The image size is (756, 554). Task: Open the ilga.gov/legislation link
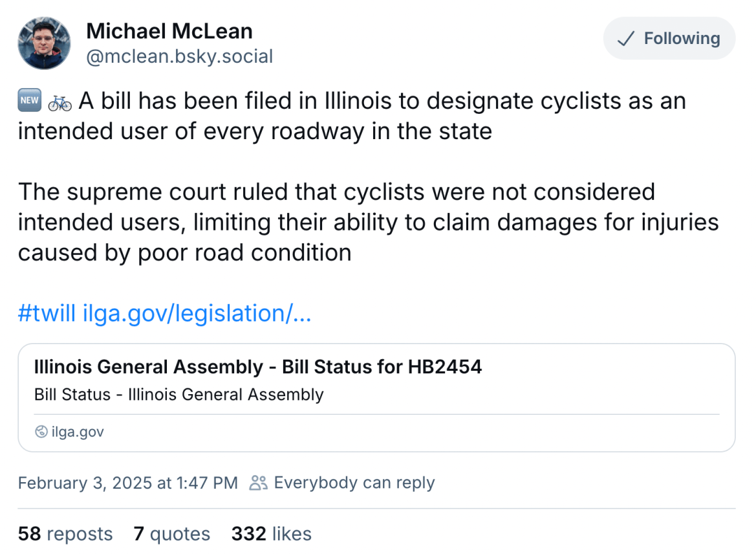coord(197,313)
